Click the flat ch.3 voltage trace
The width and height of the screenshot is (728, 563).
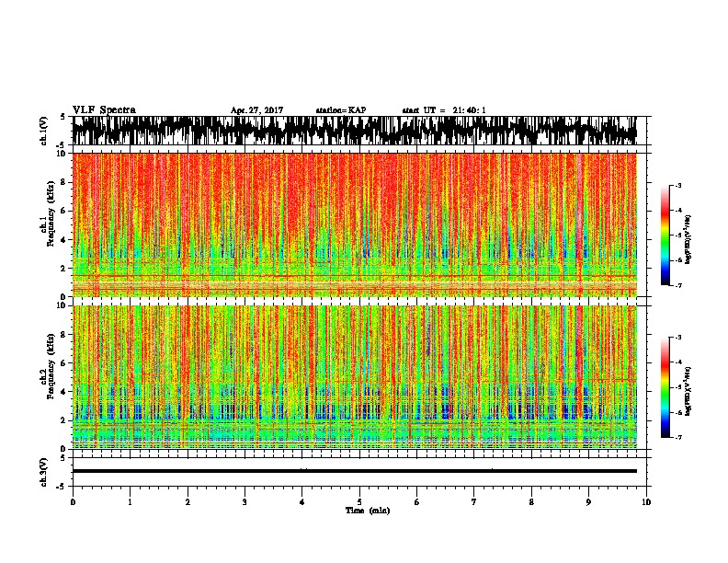coord(354,471)
